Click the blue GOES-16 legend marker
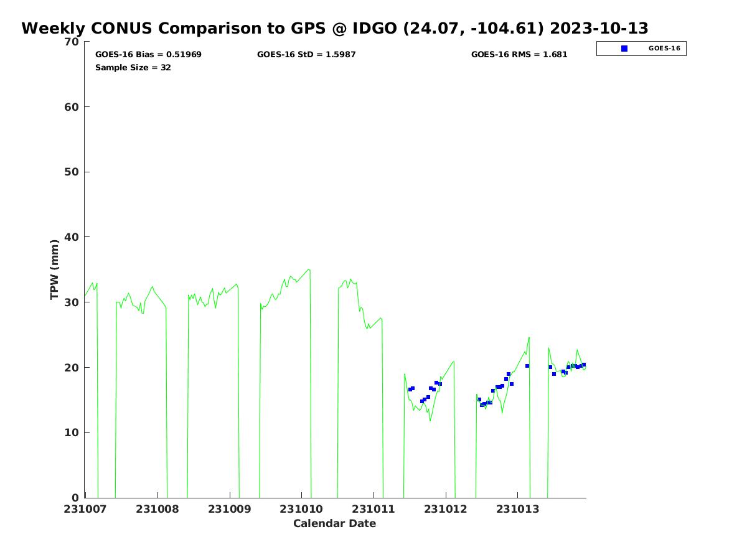 (x=624, y=49)
